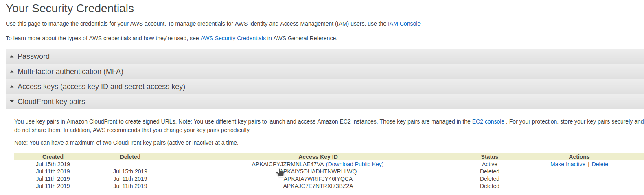Click the Password section title
This screenshot has height=195, width=644.
click(33, 57)
